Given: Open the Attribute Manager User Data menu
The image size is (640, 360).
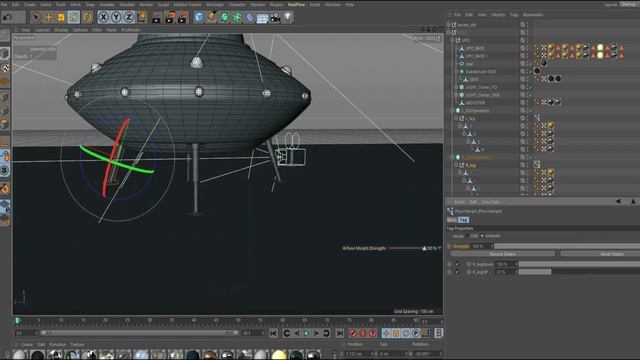Looking at the screenshot, I should 491,202.
